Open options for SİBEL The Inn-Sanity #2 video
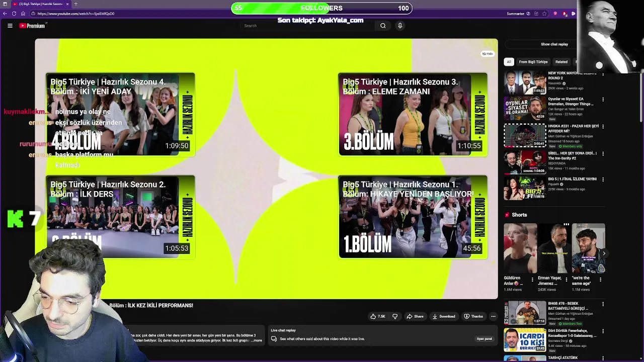The image size is (644, 362). pyautogui.click(x=603, y=153)
